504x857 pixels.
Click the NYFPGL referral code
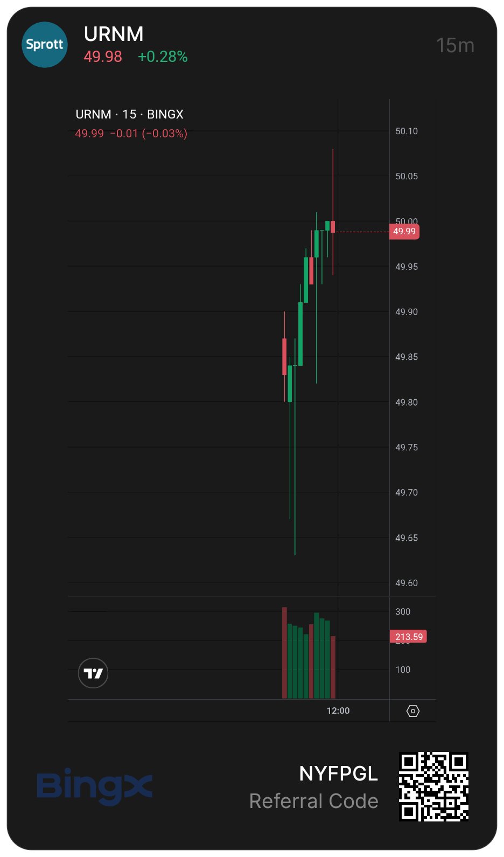[339, 774]
